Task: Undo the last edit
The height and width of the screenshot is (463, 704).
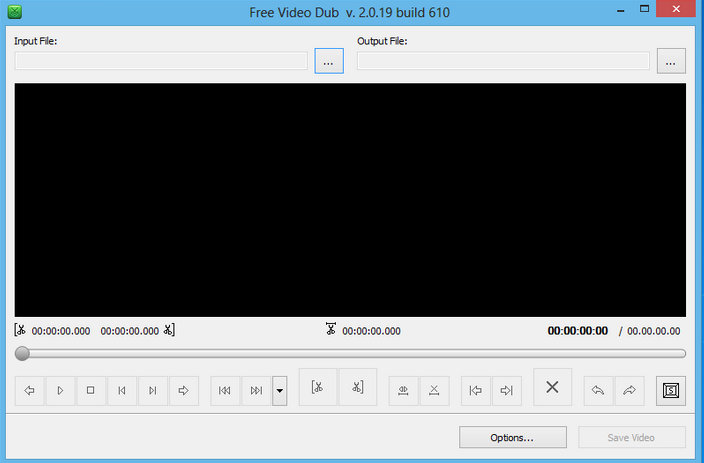Action: (598, 391)
